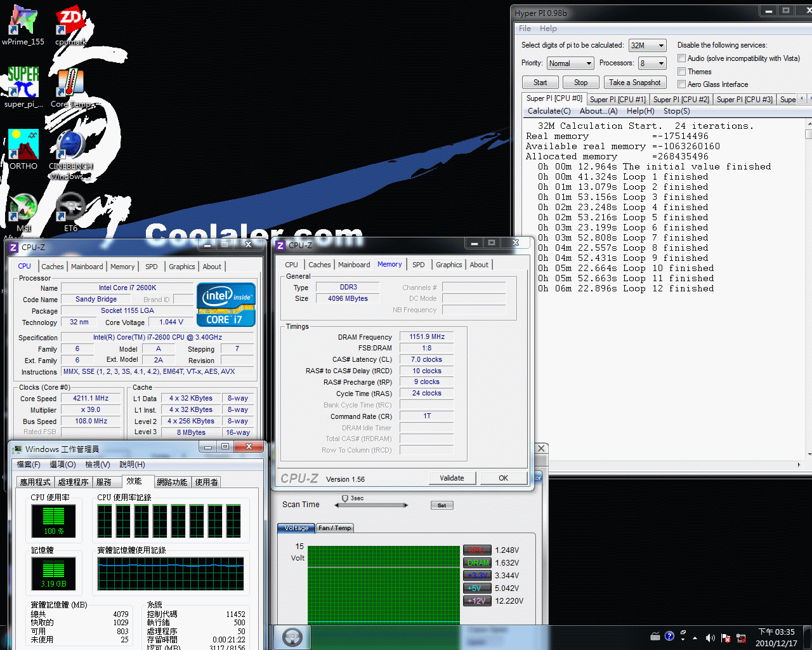Launch Core Temp from the desktop

tap(70, 87)
